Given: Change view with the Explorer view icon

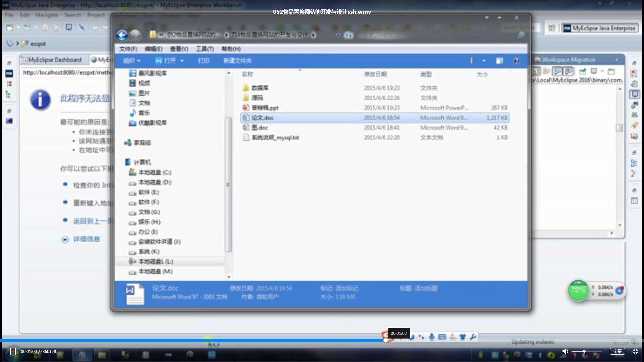Looking at the screenshot, I should [473, 61].
